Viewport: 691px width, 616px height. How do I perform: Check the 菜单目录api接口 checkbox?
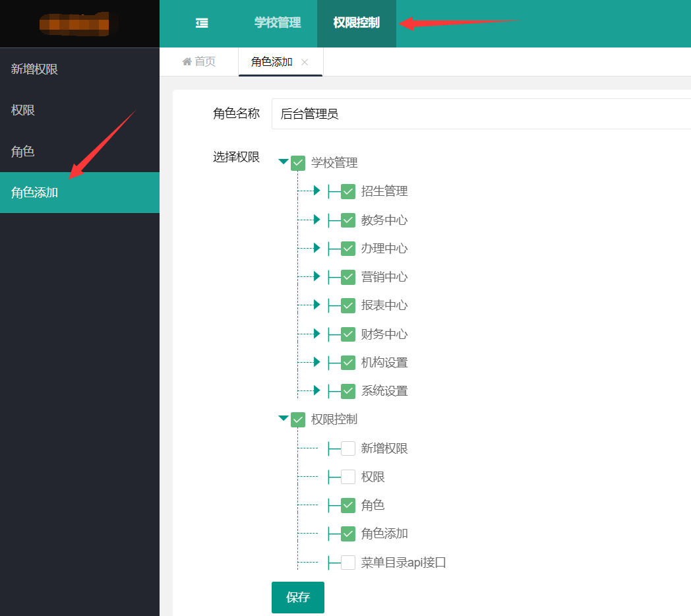click(x=348, y=563)
